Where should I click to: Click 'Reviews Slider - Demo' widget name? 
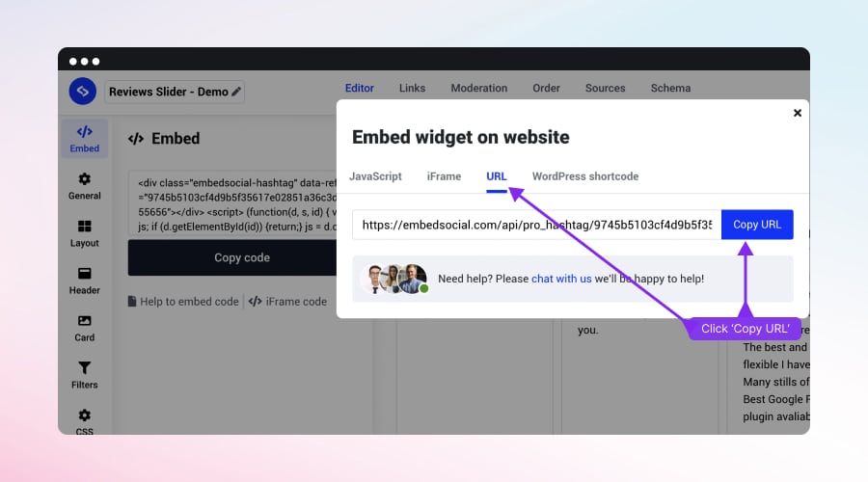[x=168, y=92]
